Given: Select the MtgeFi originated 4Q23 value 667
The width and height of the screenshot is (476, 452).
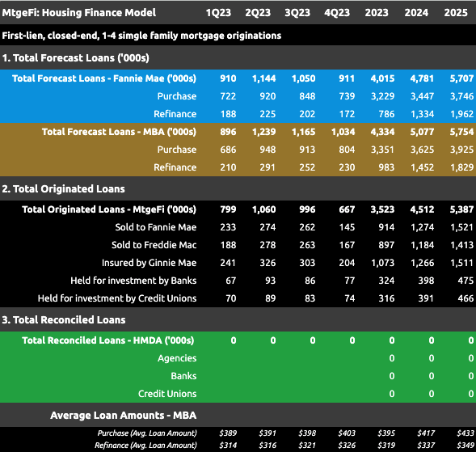Looking at the screenshot, I should [x=347, y=209].
